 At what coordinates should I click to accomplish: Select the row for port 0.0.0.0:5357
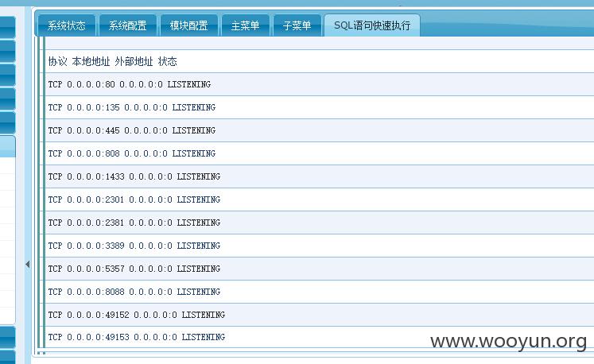(x=320, y=269)
